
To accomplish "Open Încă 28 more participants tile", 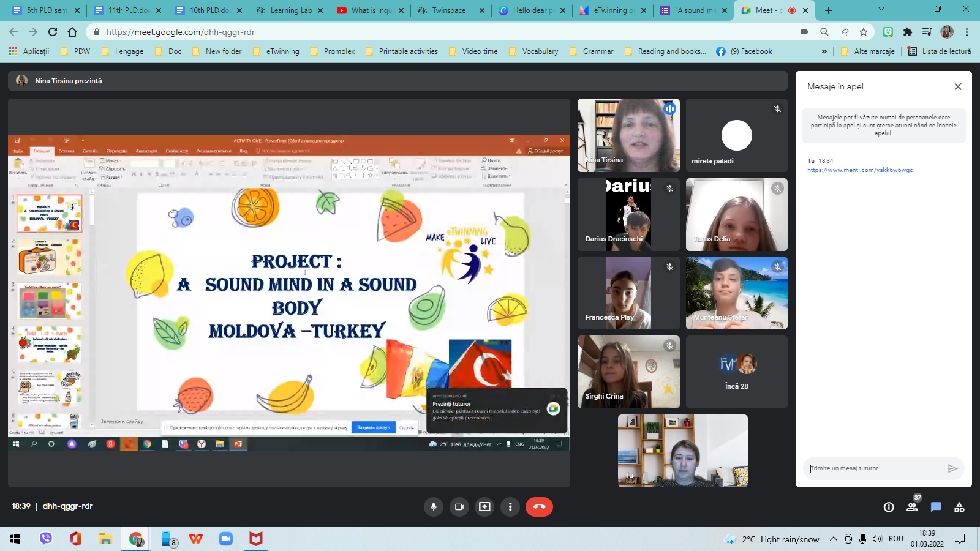I will point(737,372).
